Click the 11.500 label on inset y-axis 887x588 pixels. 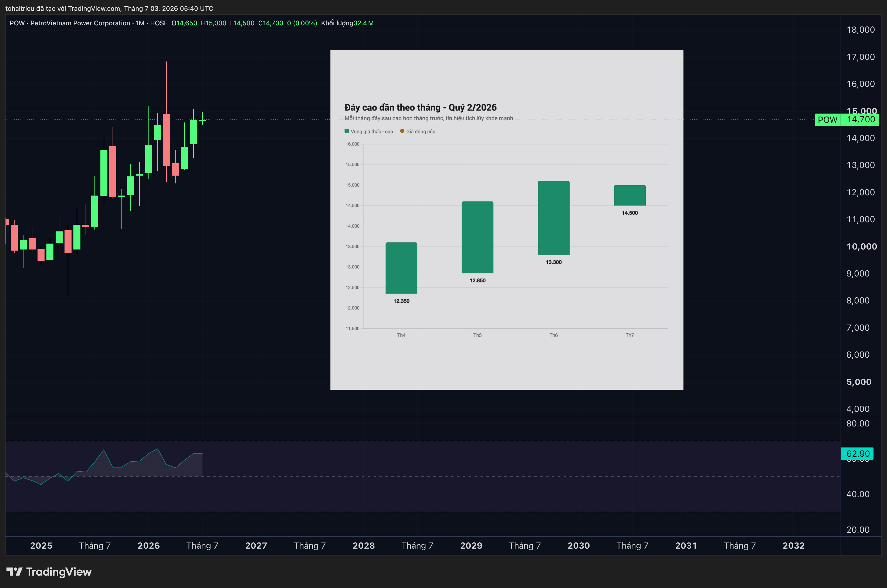coord(352,329)
